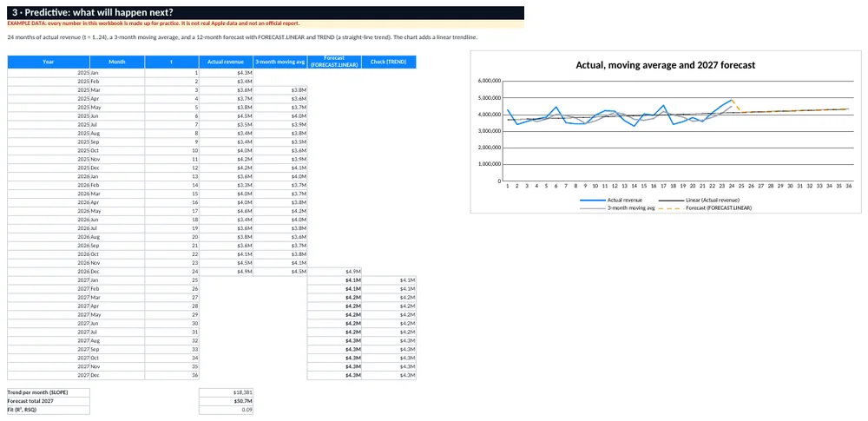Select the description line about 24 months of revenue
The image size is (868, 421).
click(242, 37)
